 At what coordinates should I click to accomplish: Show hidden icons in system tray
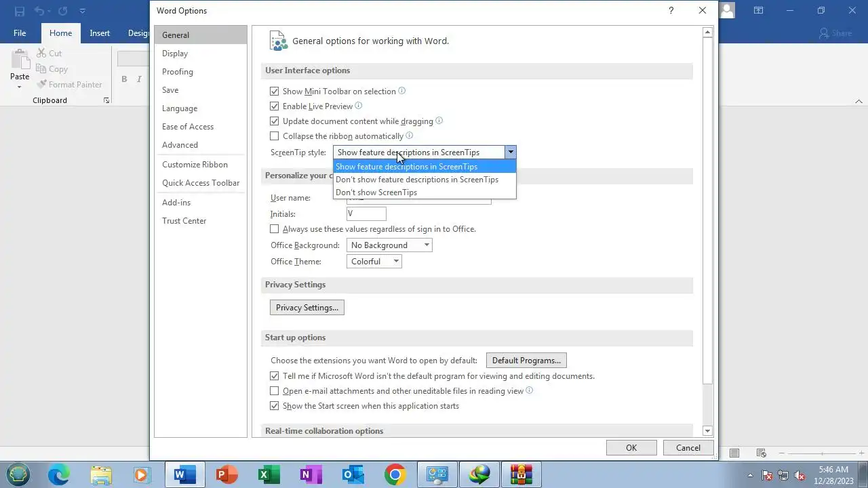tap(750, 475)
